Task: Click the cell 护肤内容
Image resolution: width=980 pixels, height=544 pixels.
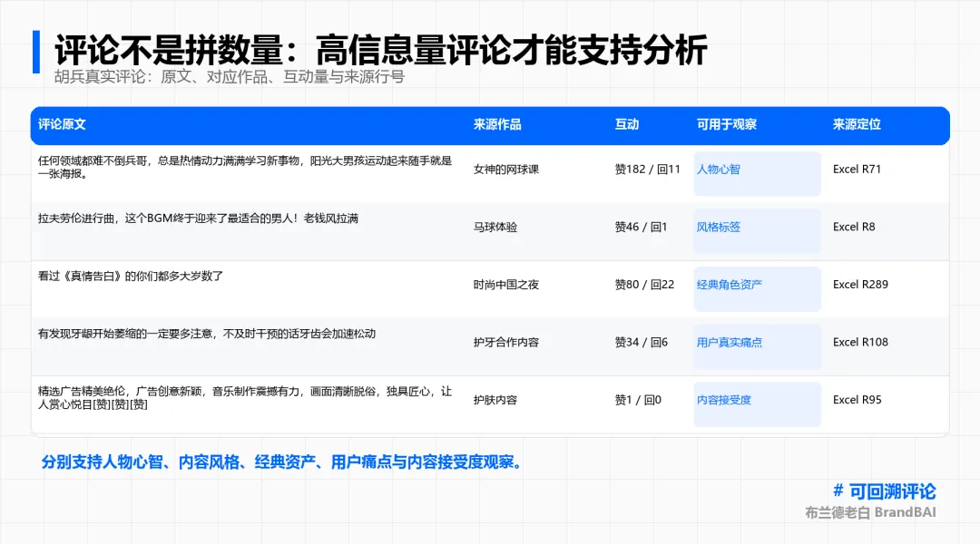Action: click(495, 400)
